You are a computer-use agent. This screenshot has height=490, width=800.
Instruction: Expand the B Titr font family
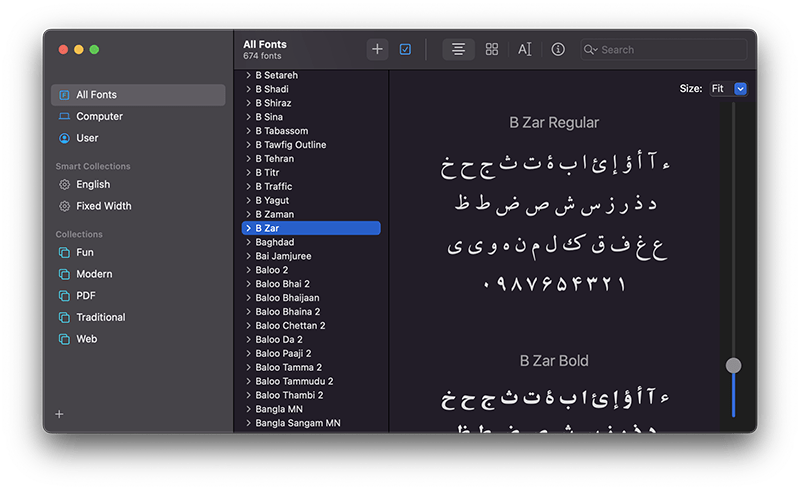[248, 173]
